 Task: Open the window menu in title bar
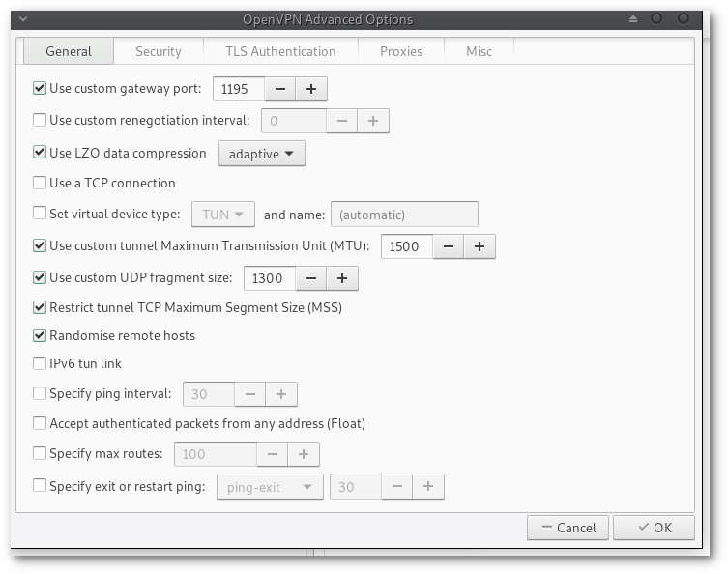(x=23, y=19)
